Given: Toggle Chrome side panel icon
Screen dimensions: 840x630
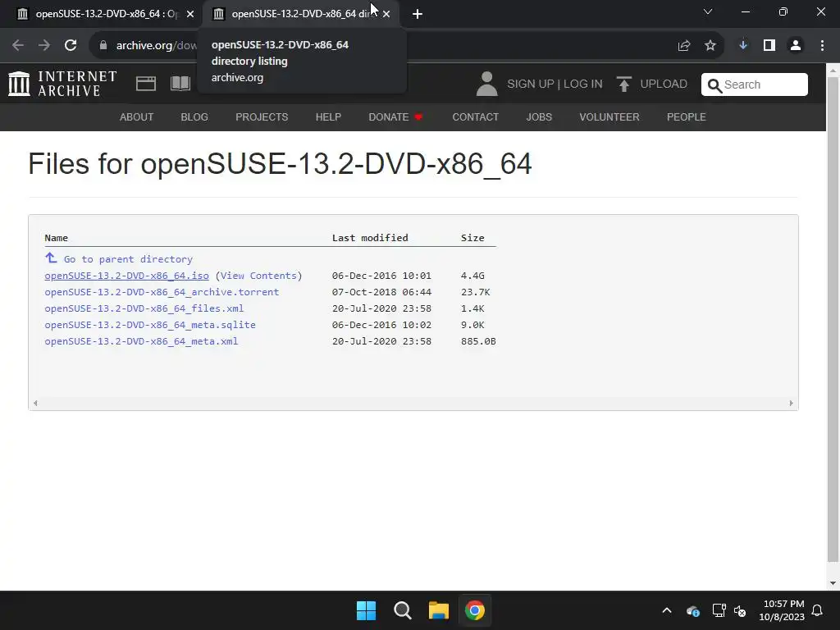Looking at the screenshot, I should [769, 46].
